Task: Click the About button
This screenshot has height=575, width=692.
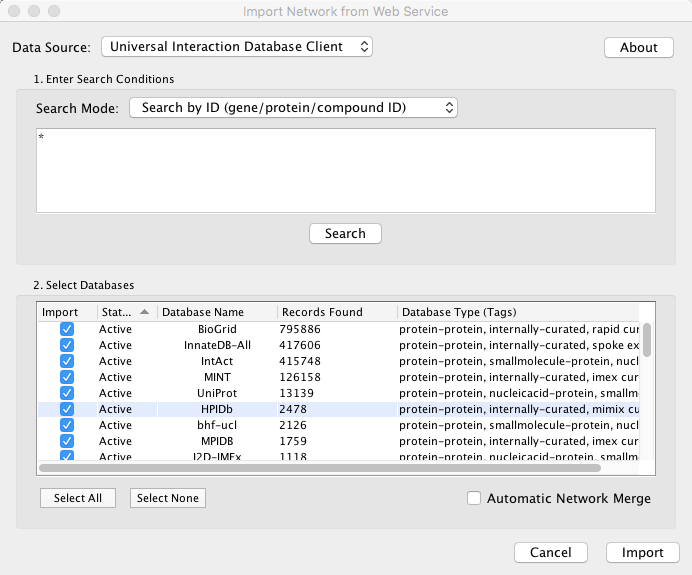Action: [x=638, y=47]
